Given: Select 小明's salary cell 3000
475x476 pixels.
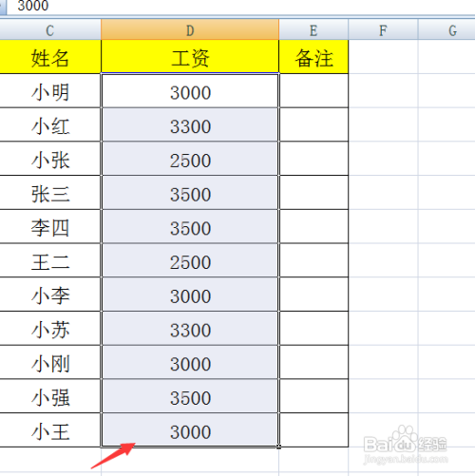Looking at the screenshot, I should tap(190, 91).
